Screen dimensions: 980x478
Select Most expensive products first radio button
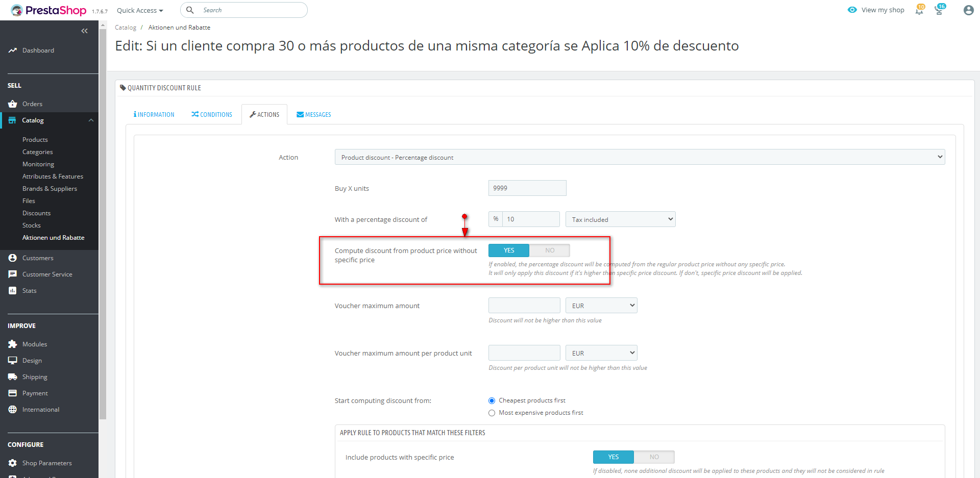click(x=492, y=413)
